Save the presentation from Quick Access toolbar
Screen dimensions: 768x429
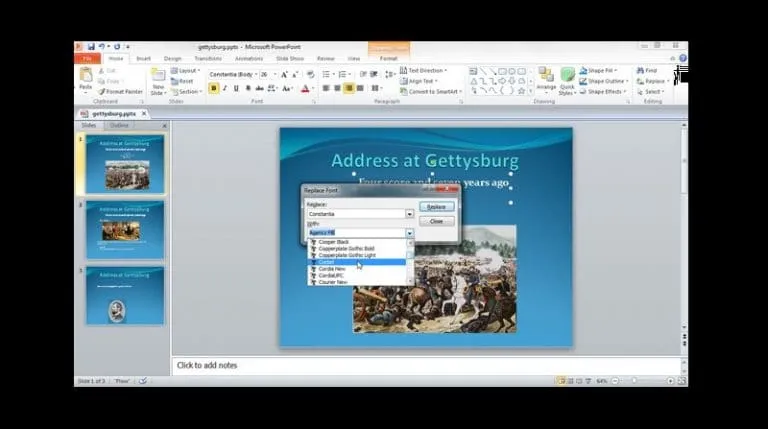[x=90, y=46]
